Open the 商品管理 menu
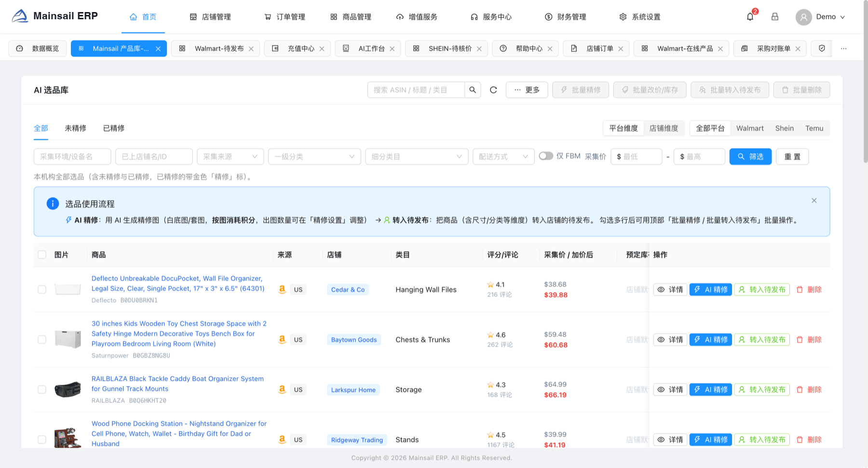868x468 pixels. point(351,17)
